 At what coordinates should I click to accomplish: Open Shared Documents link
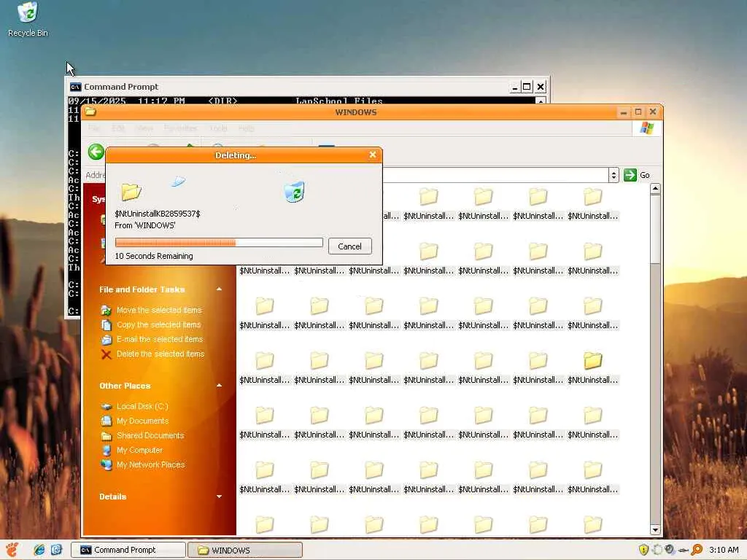[x=150, y=436]
